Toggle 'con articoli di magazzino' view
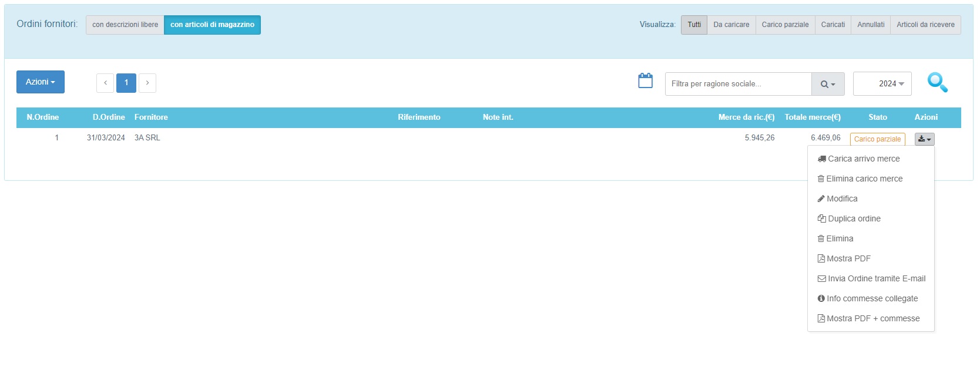The image size is (980, 380). pos(212,25)
